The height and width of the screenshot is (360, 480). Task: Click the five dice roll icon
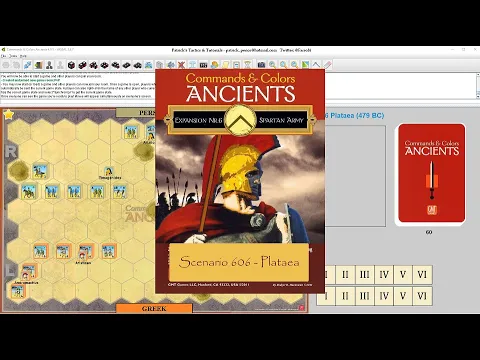pyautogui.click(x=115, y=65)
